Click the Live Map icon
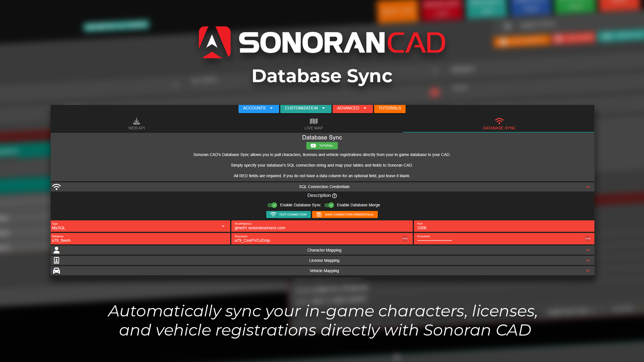The width and height of the screenshot is (644, 362). [314, 121]
